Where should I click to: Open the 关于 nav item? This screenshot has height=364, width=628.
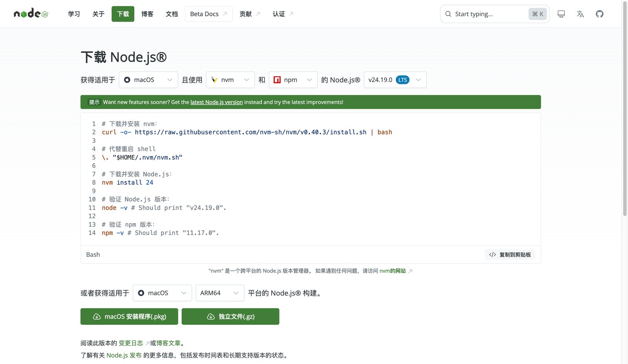tap(98, 14)
